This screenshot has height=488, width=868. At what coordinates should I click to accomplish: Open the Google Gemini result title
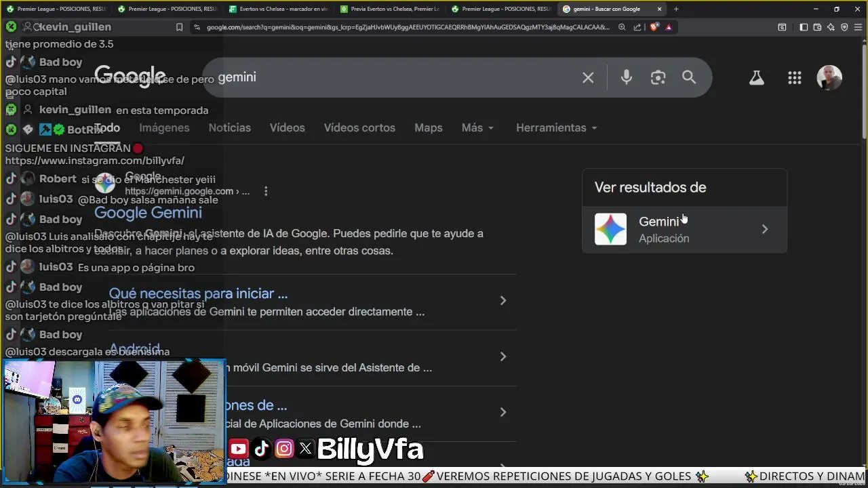click(x=148, y=213)
